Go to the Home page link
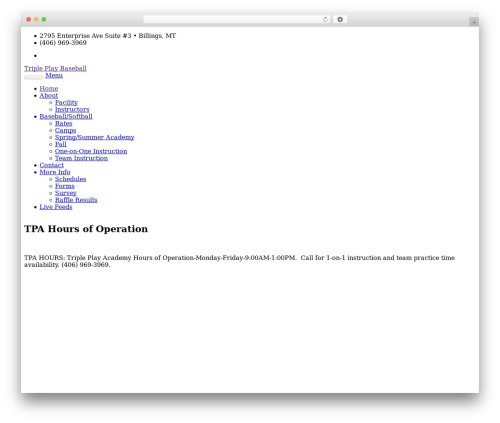 [x=49, y=88]
